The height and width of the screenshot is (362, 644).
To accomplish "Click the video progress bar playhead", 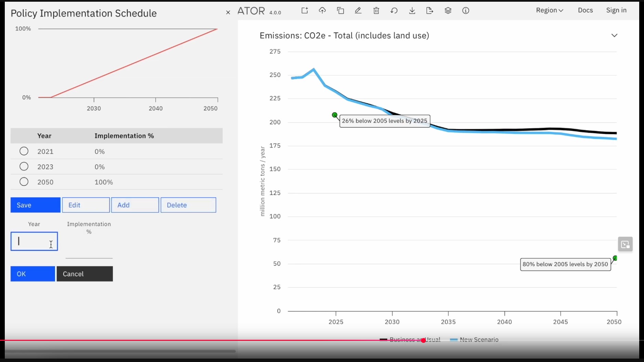I will tap(424, 340).
